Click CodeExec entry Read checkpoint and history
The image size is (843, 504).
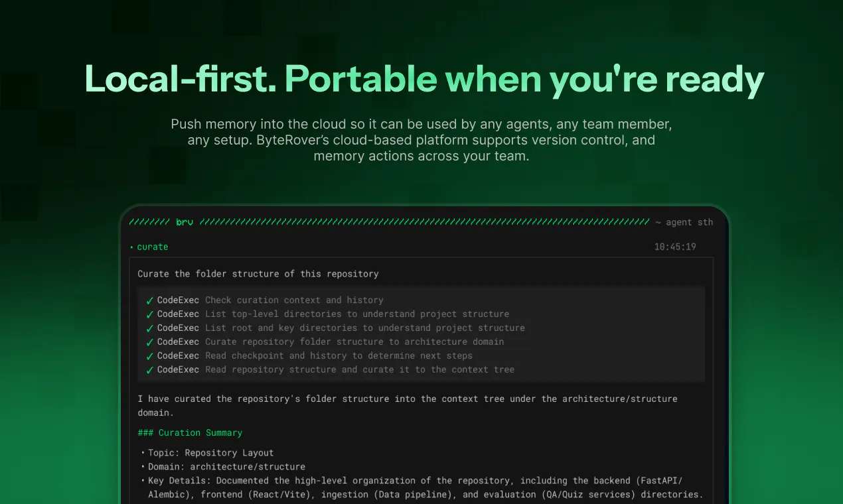coord(315,356)
